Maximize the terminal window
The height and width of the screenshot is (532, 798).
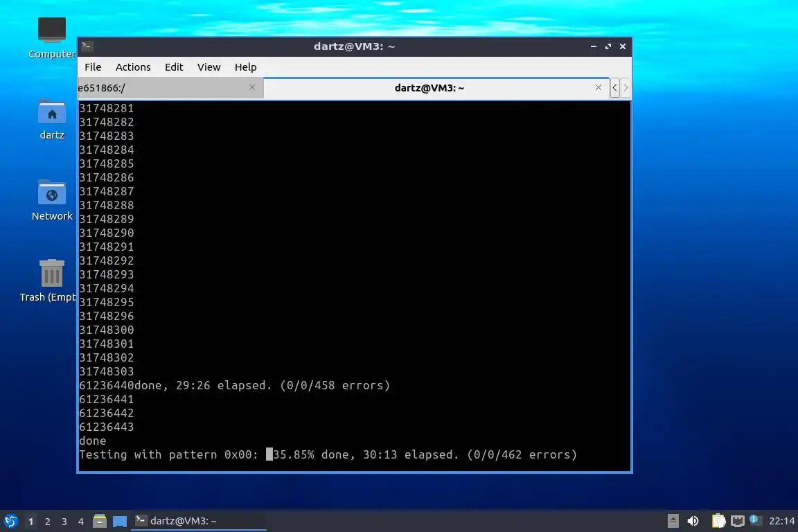[608, 46]
